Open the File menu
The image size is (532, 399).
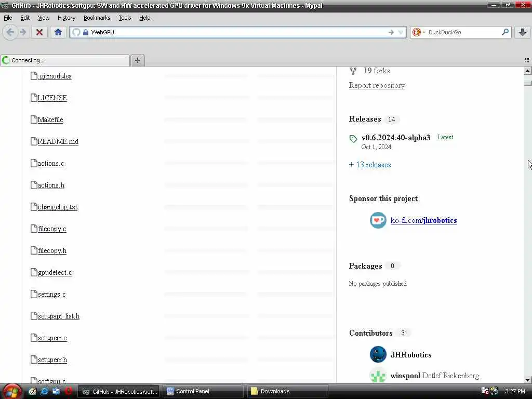[8, 18]
